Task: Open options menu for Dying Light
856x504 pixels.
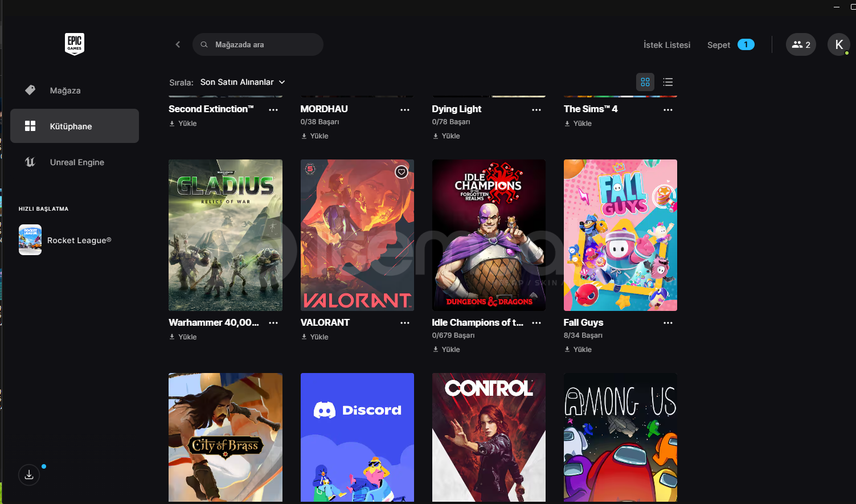Action: tap(536, 109)
